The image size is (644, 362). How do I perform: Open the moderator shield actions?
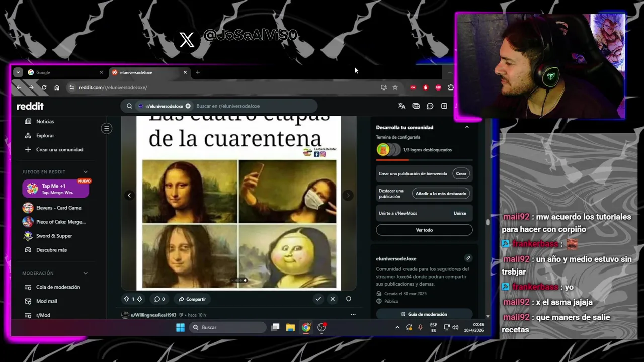pyautogui.click(x=349, y=299)
